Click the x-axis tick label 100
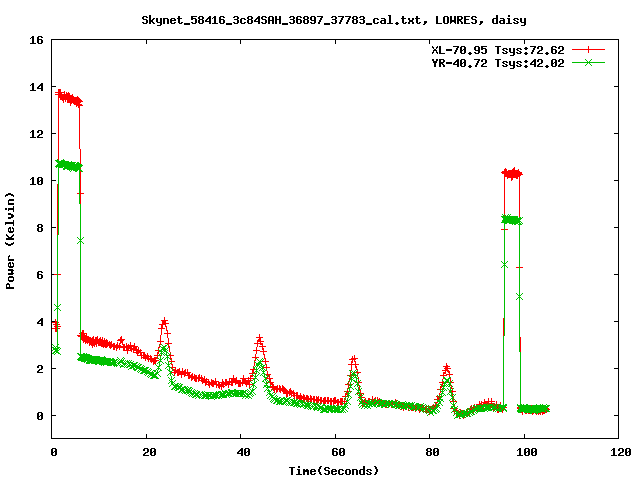 pyautogui.click(x=527, y=452)
